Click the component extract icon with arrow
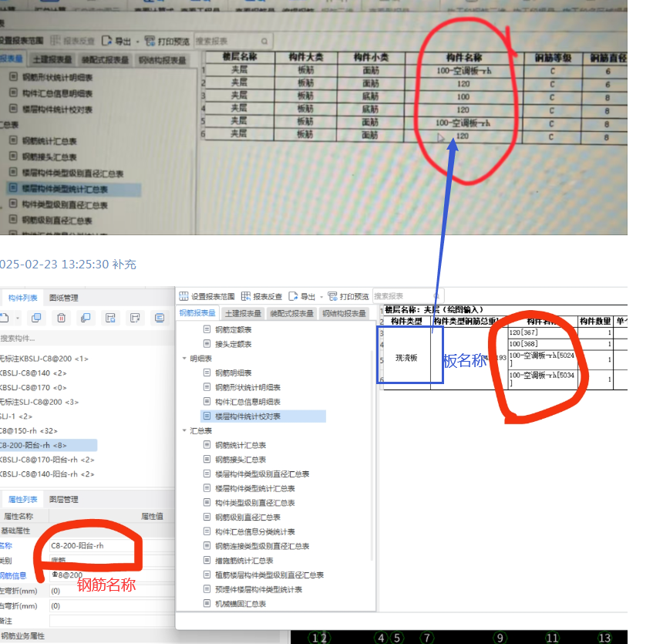Viewport: 653px width, 644px height. tap(135, 318)
